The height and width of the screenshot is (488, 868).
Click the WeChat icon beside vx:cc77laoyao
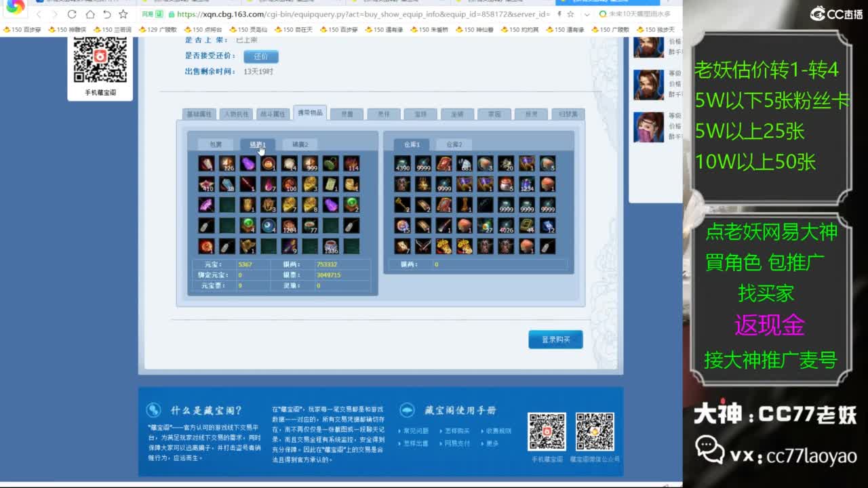(709, 449)
